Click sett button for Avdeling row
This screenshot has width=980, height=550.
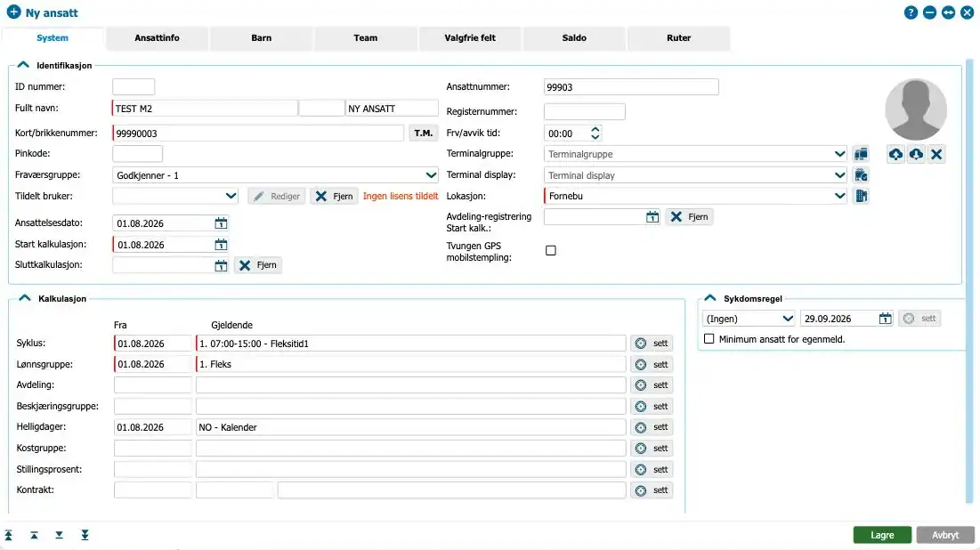click(652, 385)
